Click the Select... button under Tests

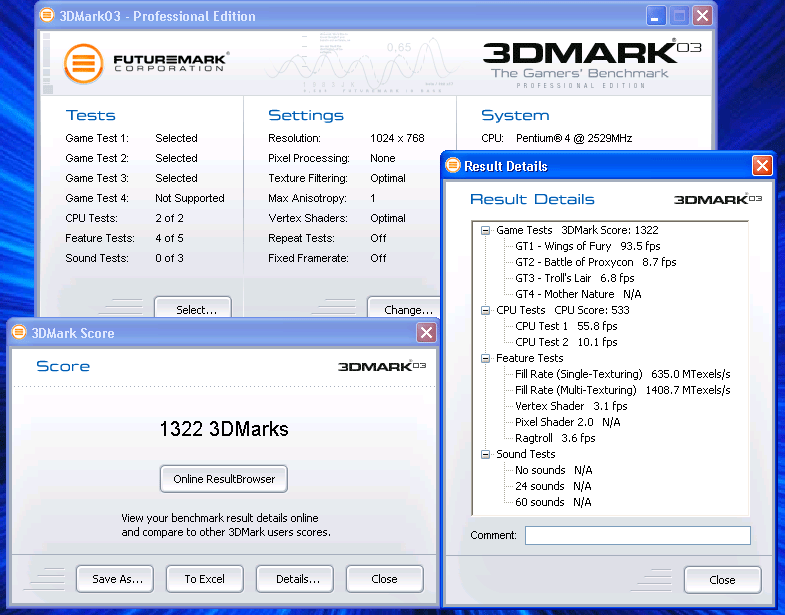pos(193,307)
